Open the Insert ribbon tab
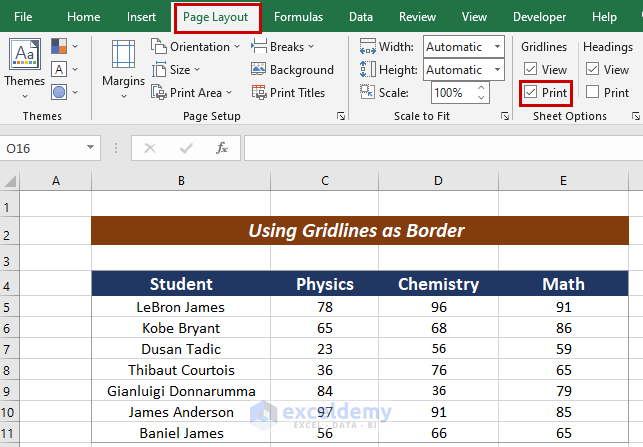The width and height of the screenshot is (643, 447). 141,17
